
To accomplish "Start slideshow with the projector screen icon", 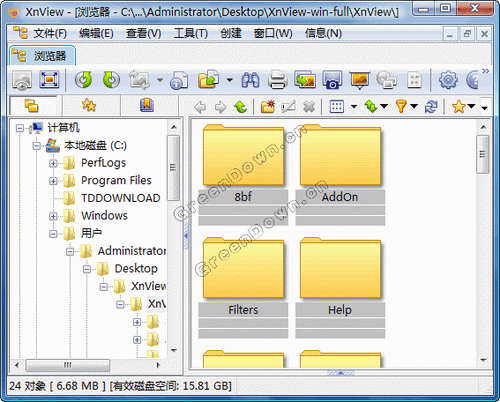I will [x=360, y=80].
